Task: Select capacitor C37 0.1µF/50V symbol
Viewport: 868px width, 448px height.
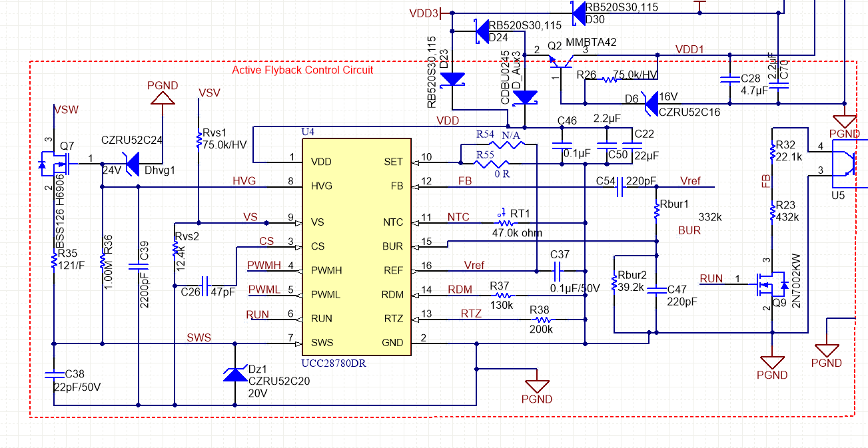Action: 559,271
